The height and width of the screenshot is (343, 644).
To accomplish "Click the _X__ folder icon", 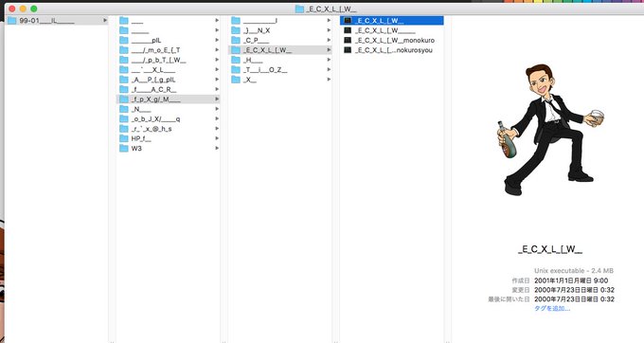I will coord(236,80).
